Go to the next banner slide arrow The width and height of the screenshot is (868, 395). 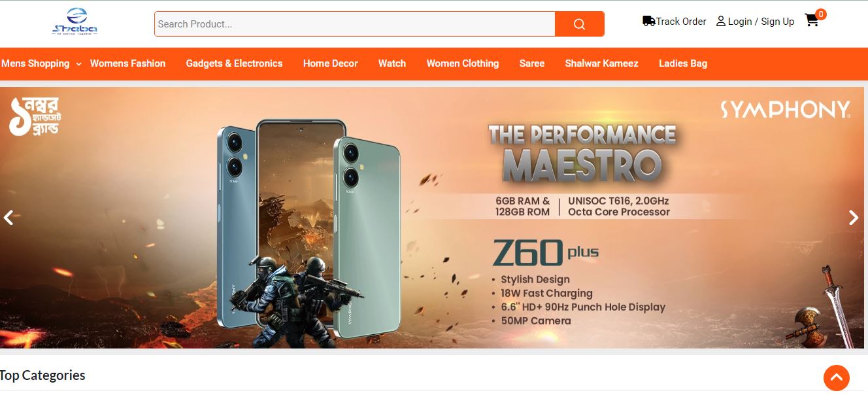point(854,218)
